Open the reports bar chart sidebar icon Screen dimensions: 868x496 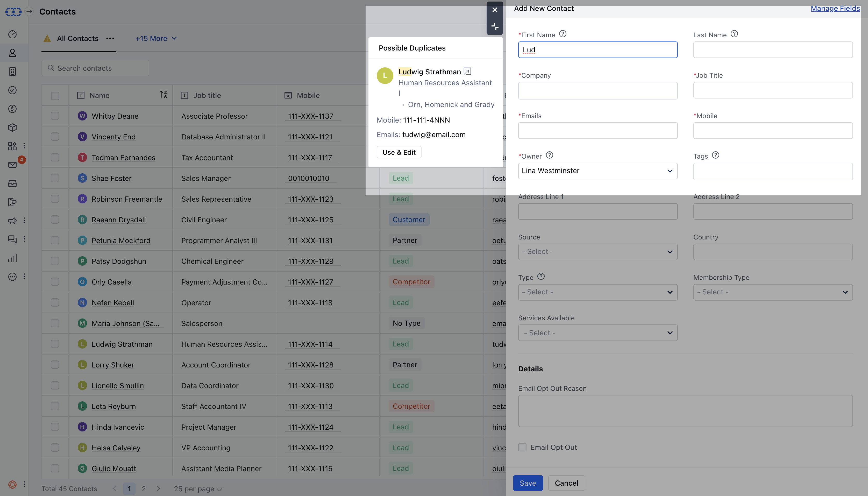[13, 258]
